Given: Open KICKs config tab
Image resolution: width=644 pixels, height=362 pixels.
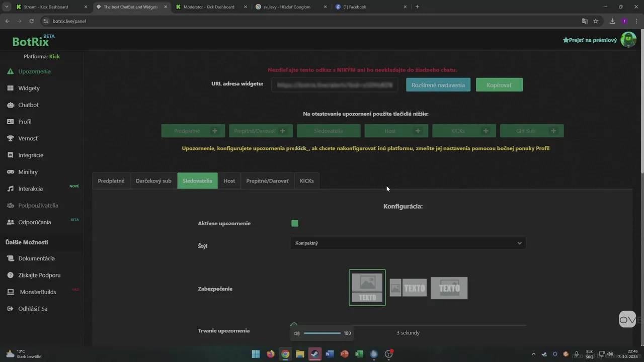Looking at the screenshot, I should coord(307,181).
